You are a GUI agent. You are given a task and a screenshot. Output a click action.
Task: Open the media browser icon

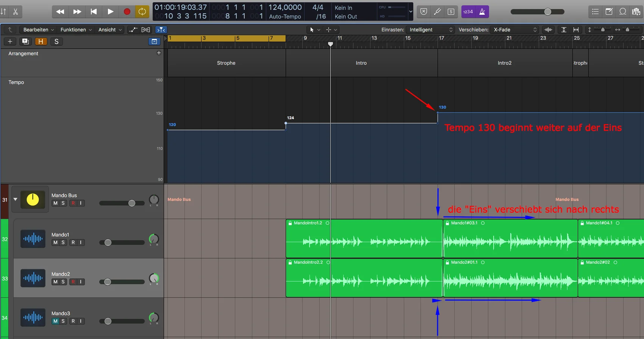[x=636, y=12]
